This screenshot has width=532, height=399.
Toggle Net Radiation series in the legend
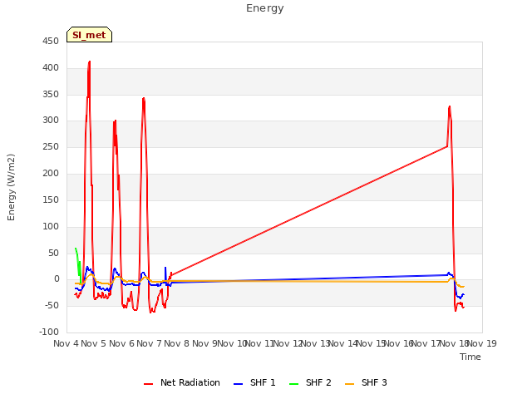182,382
